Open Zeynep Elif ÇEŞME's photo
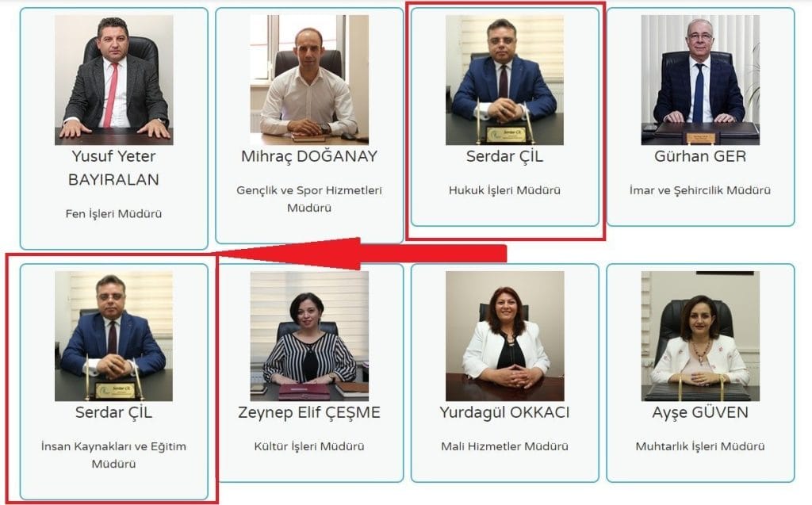The height and width of the screenshot is (505, 812). [x=309, y=336]
